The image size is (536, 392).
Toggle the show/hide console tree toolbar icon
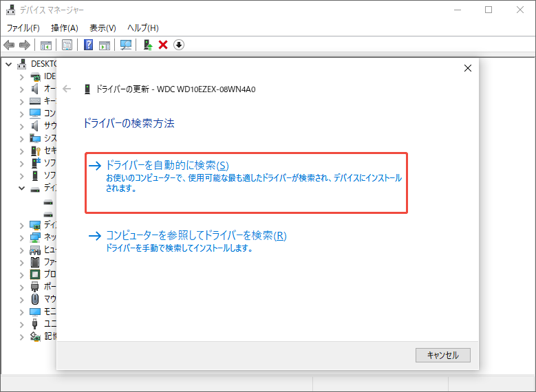(x=46, y=45)
